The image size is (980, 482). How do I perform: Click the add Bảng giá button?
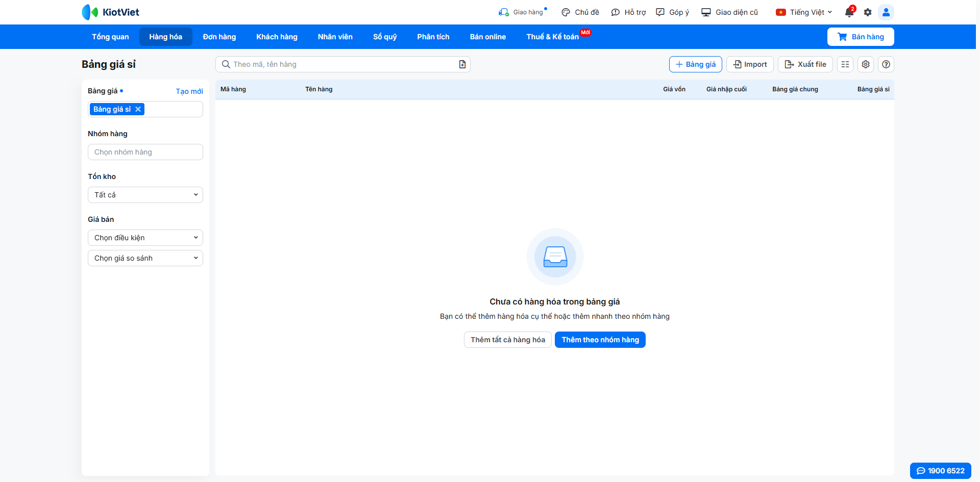[x=696, y=64]
